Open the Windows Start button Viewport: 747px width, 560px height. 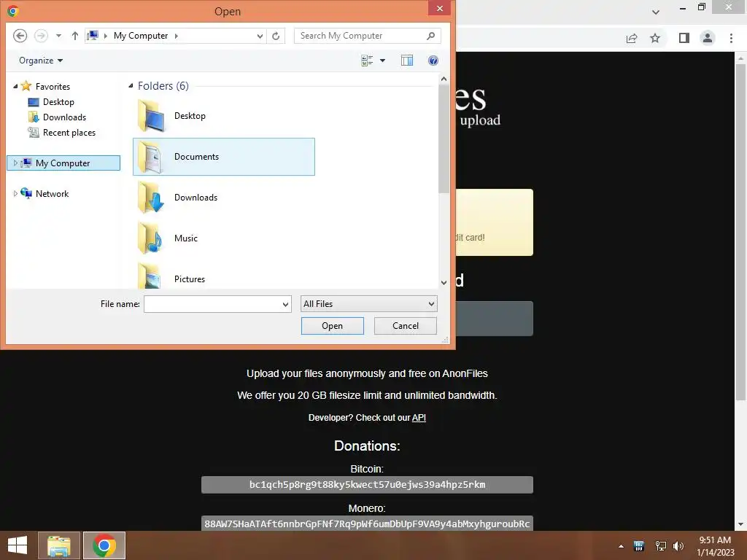click(x=18, y=545)
